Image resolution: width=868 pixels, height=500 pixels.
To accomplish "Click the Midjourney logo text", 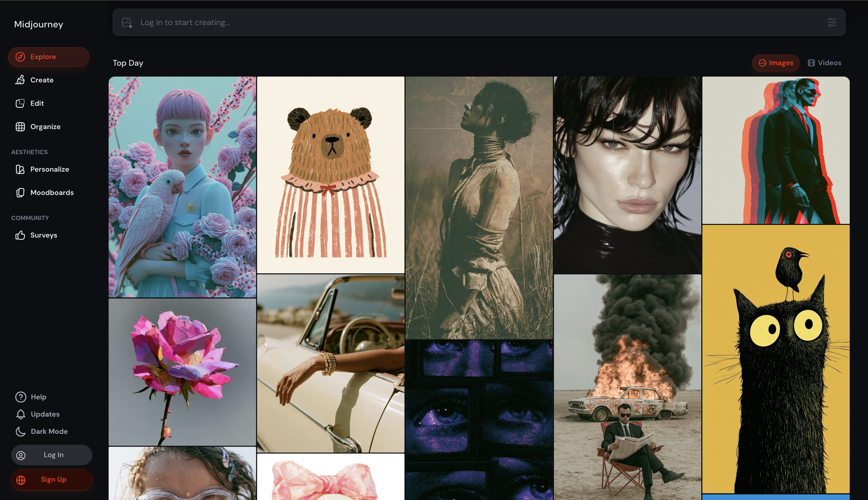I will [39, 24].
